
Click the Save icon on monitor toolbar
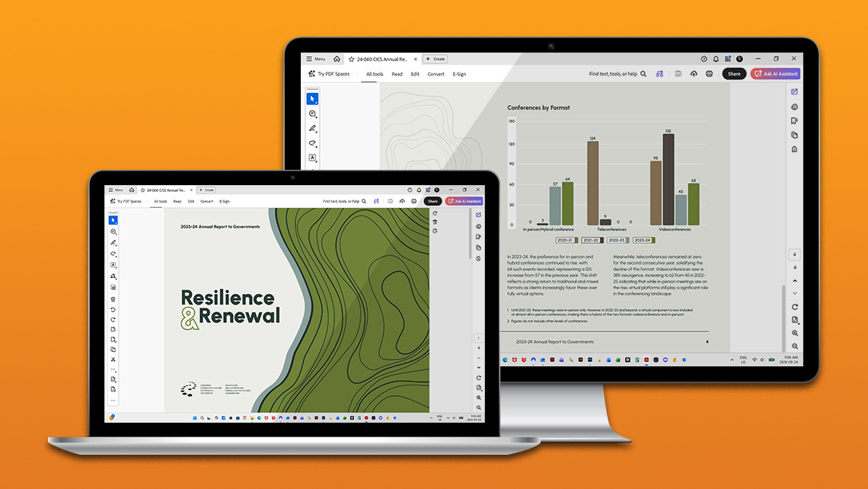click(x=678, y=74)
